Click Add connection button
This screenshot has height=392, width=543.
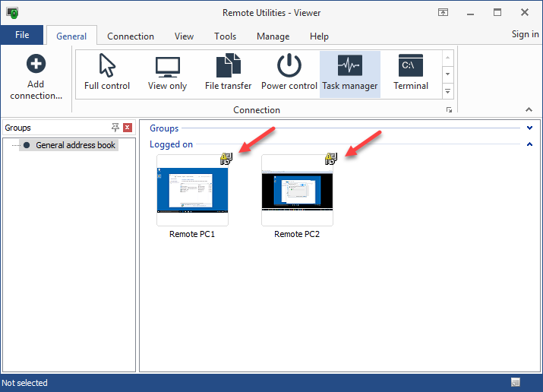click(36, 77)
